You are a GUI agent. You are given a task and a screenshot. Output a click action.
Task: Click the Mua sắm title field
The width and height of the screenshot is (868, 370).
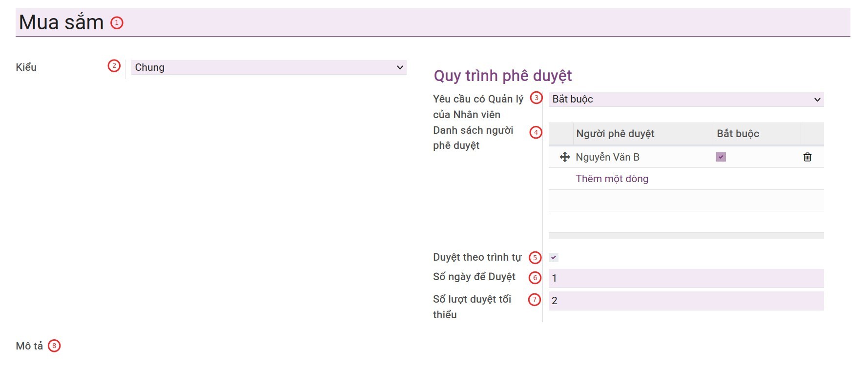point(433,22)
